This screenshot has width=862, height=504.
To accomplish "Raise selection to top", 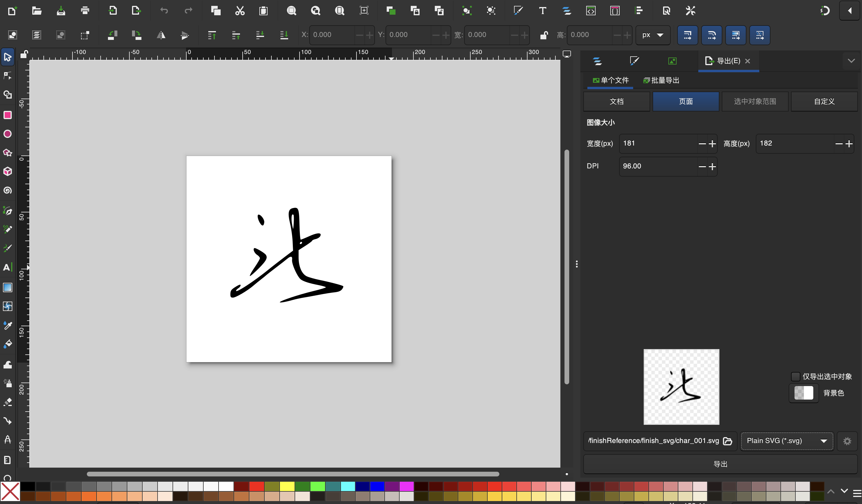I will (x=212, y=35).
